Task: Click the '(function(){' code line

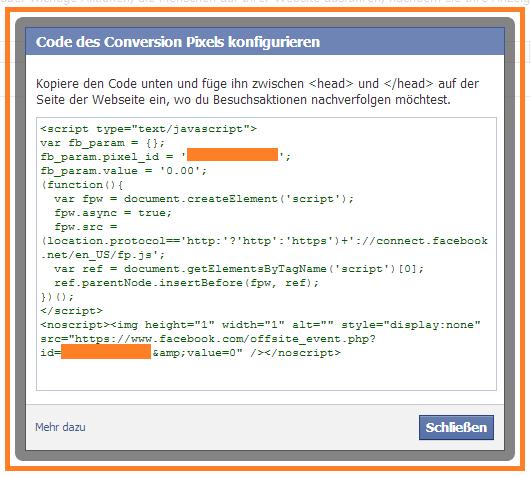Action: coord(82,185)
